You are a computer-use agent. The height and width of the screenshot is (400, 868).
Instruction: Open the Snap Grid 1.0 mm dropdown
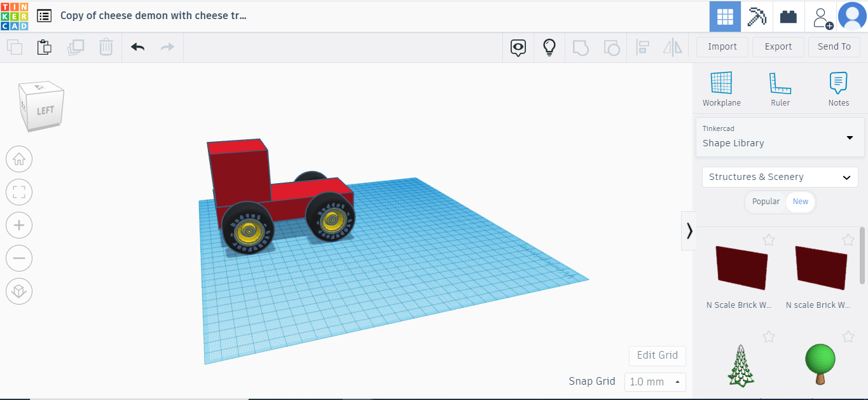(655, 382)
